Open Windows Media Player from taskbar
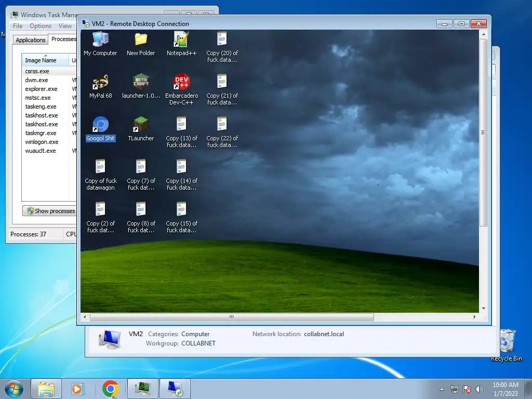532x399 pixels. click(77, 389)
